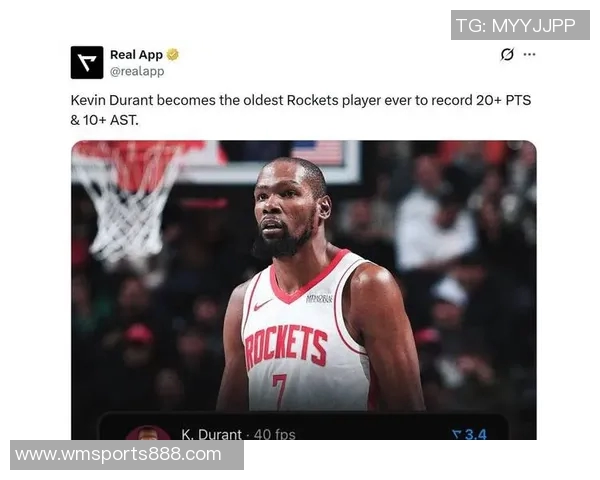Click the American flag in the photo
The width and height of the screenshot is (600, 480).
317,152
